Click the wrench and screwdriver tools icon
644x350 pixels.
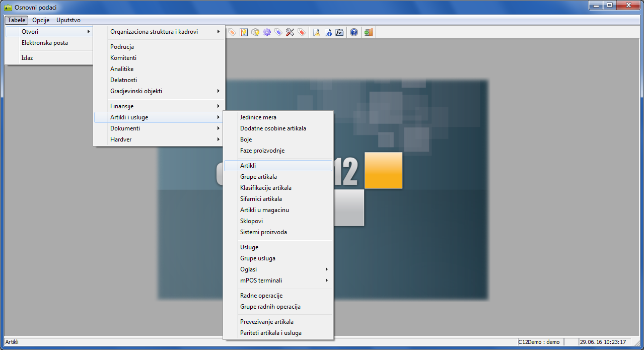[x=290, y=32]
